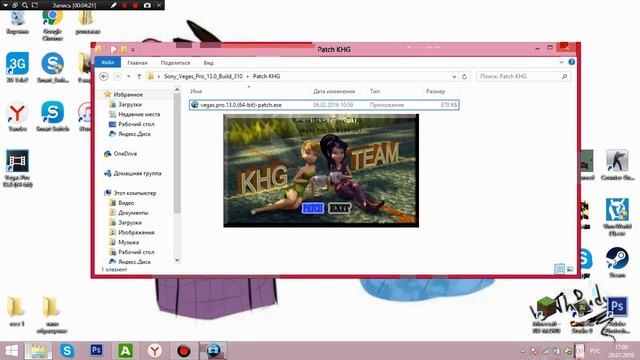Open Photoshop from the taskbar
The image size is (640, 360).
click(x=96, y=351)
